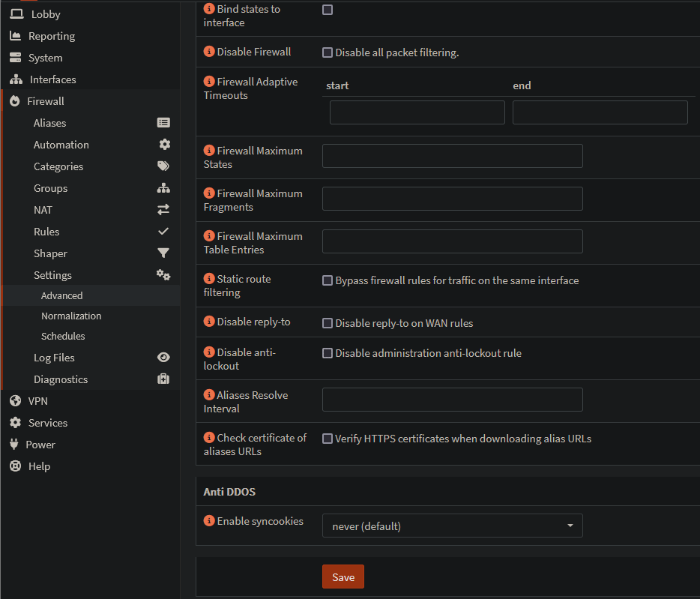700x599 pixels.
Task: Toggle Disable administration anti-lockout rule
Action: click(x=328, y=353)
